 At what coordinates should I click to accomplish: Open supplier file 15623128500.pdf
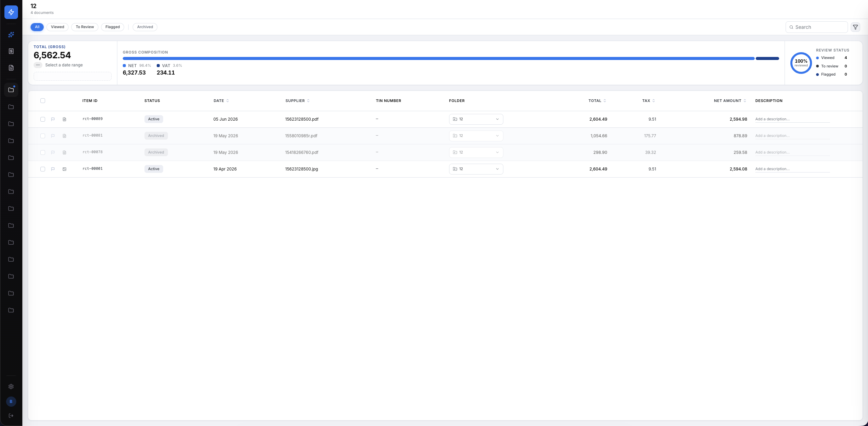302,119
